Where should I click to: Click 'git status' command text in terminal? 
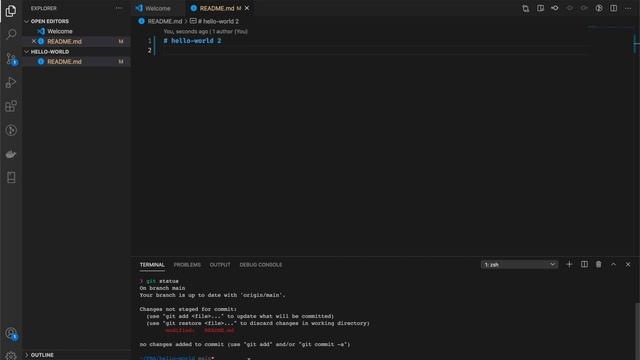pyautogui.click(x=162, y=281)
